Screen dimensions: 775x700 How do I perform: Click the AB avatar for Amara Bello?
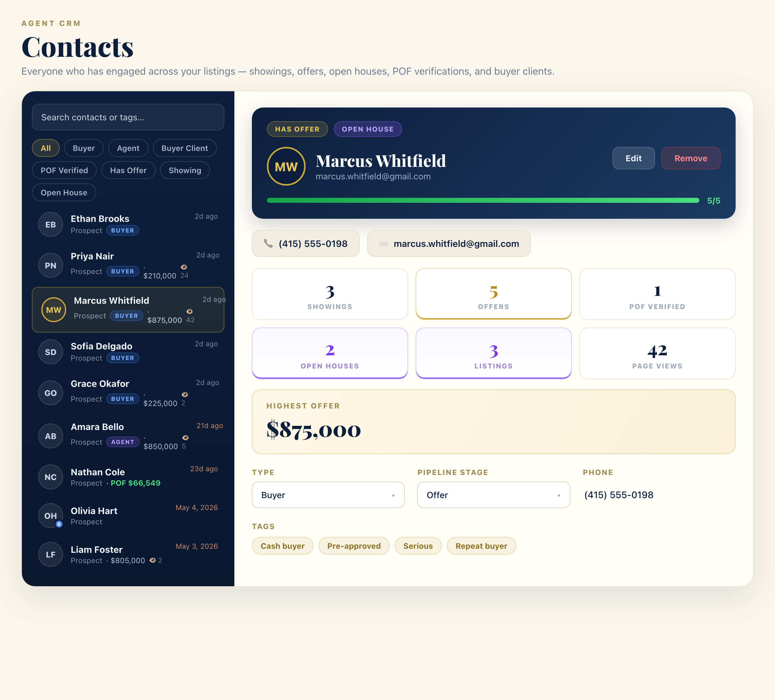coord(50,436)
